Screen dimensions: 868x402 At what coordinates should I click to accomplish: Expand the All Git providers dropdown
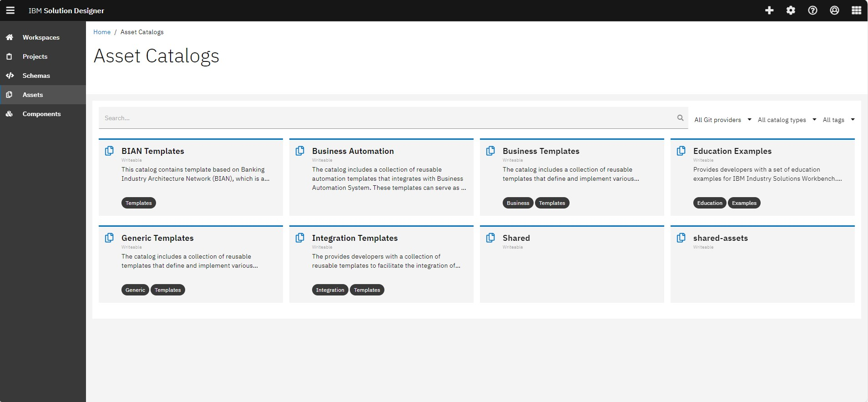pos(722,120)
